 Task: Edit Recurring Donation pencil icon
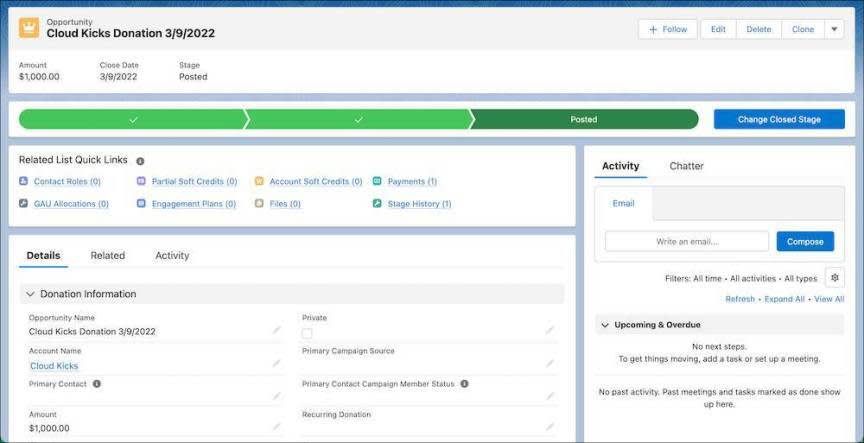click(x=549, y=426)
